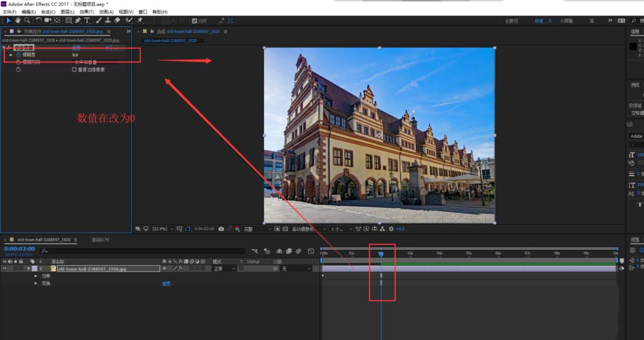The height and width of the screenshot is (340, 644).
Task: Toggle hide shy layers icon in timeline
Action: pyautogui.click(x=279, y=251)
